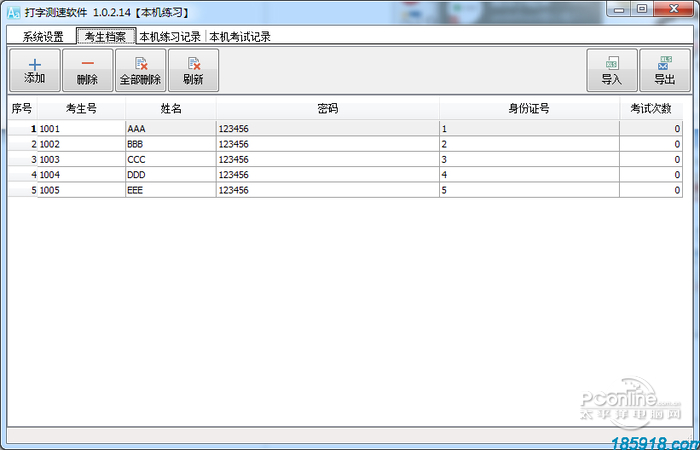The height and width of the screenshot is (450, 700).
Task: Click exam count 0 in row 1004
Action: tap(651, 175)
